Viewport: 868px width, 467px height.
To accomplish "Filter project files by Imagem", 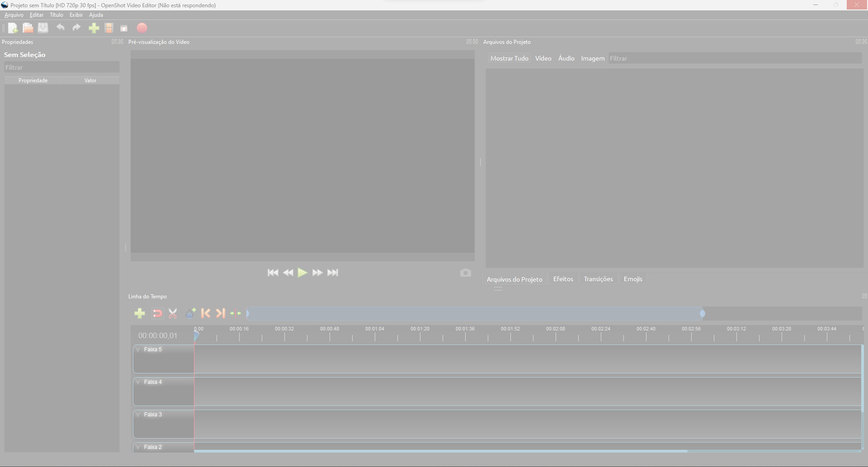I will (593, 58).
